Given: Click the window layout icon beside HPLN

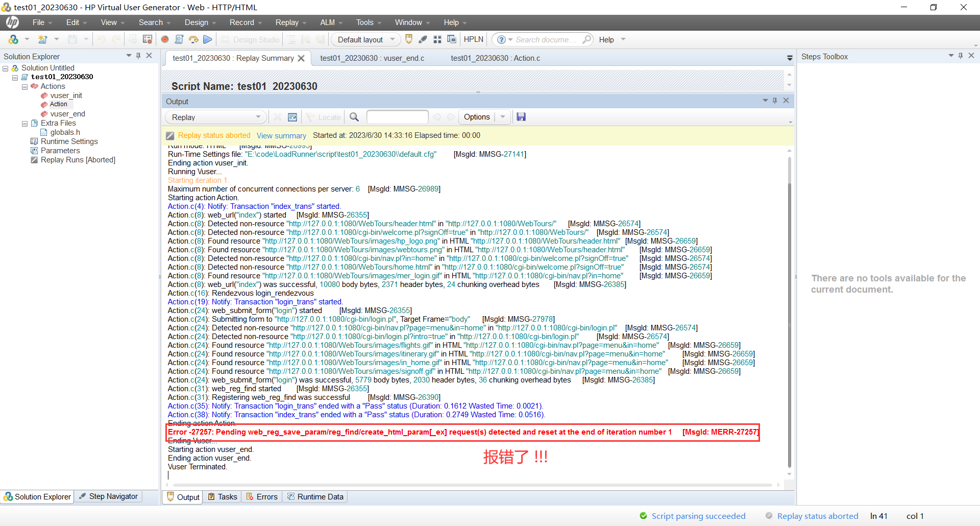Looking at the screenshot, I should 452,39.
